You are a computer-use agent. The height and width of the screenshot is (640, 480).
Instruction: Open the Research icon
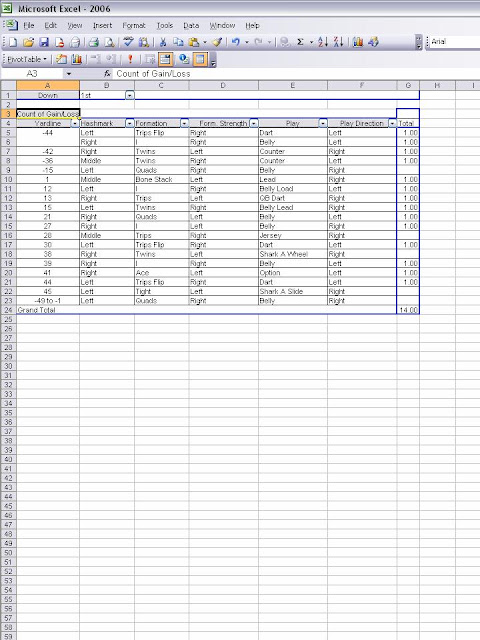point(144,42)
